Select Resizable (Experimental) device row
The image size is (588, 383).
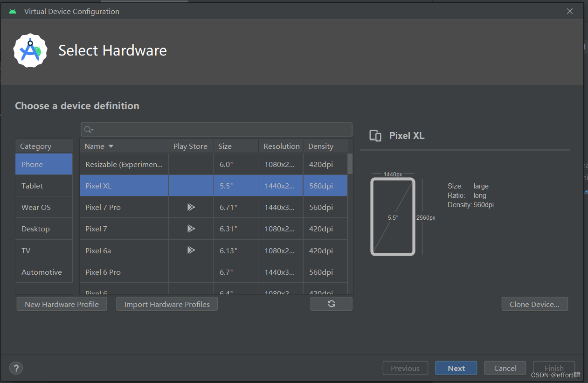tap(214, 164)
